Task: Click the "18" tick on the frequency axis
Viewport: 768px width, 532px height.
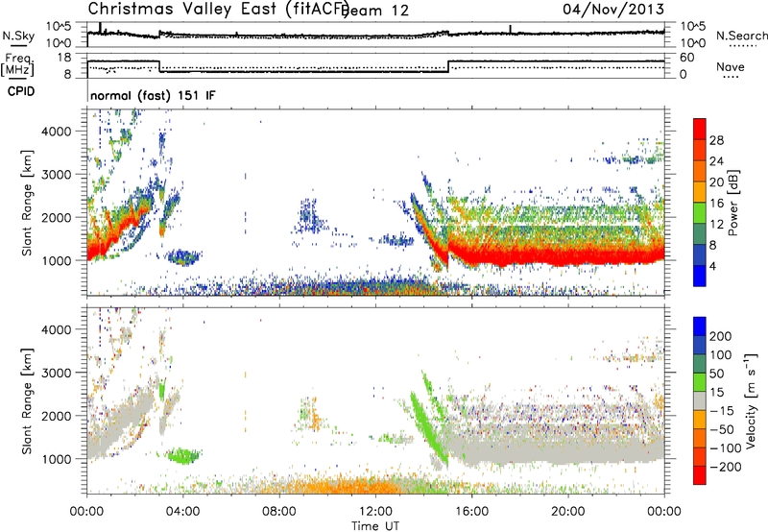Action: point(63,58)
